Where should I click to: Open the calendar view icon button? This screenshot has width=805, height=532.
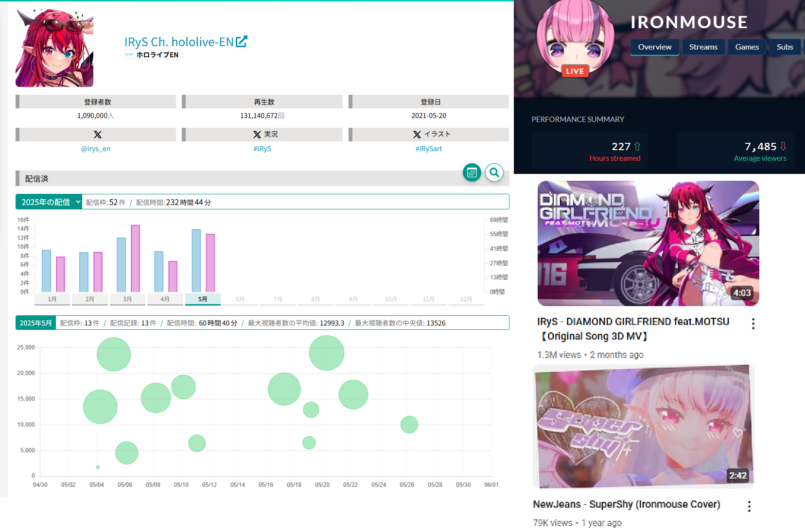(472, 172)
